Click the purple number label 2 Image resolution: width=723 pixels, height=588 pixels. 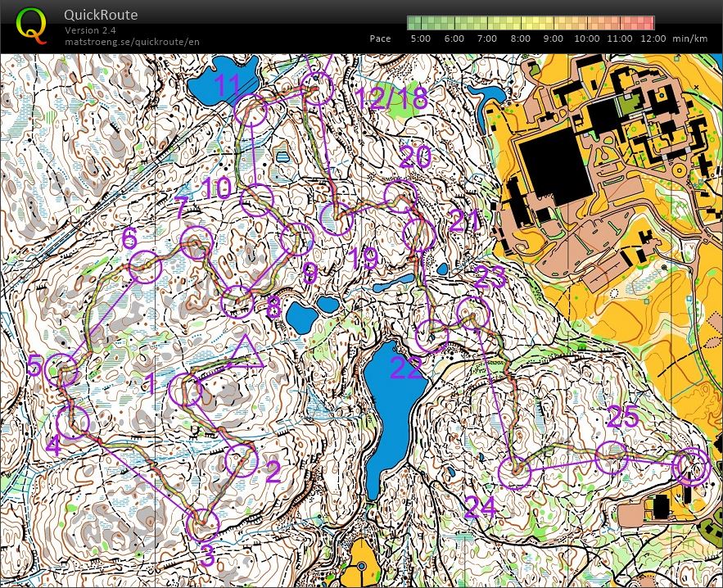click(x=273, y=472)
